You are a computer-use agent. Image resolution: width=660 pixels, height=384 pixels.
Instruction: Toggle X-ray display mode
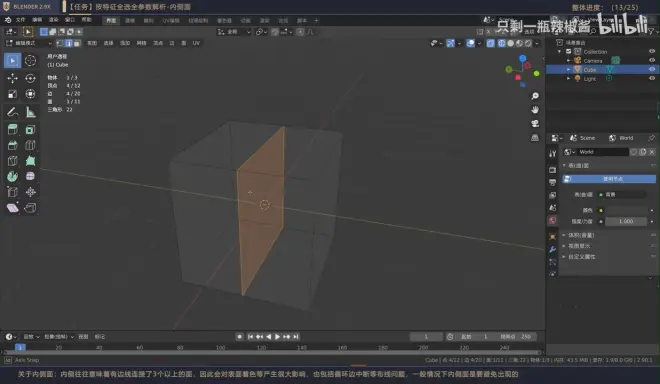[x=490, y=43]
